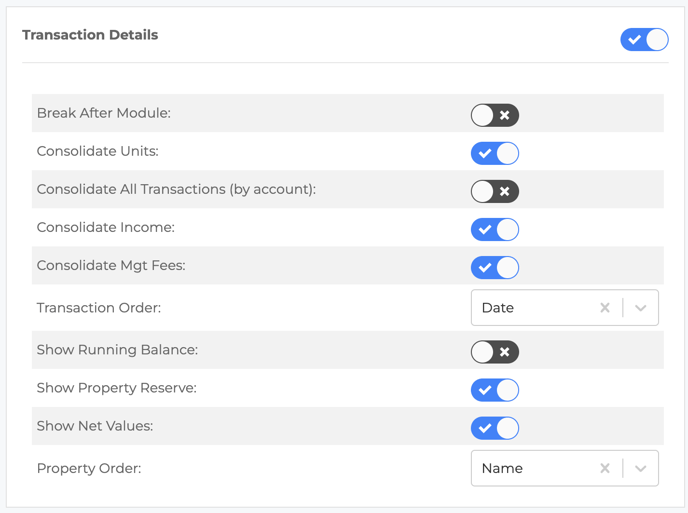Disable Consolidate Mgt Fees toggle
The width and height of the screenshot is (688, 513).
[x=495, y=268]
